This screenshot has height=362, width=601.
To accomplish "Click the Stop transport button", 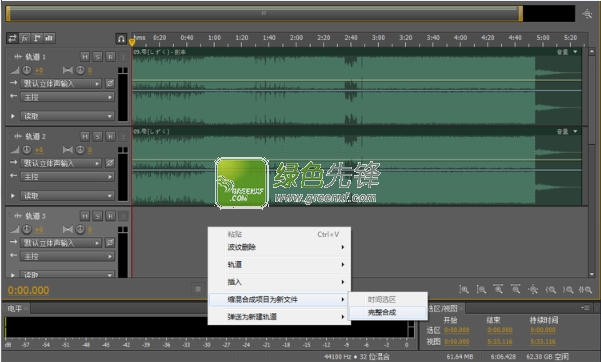I will pos(198,289).
